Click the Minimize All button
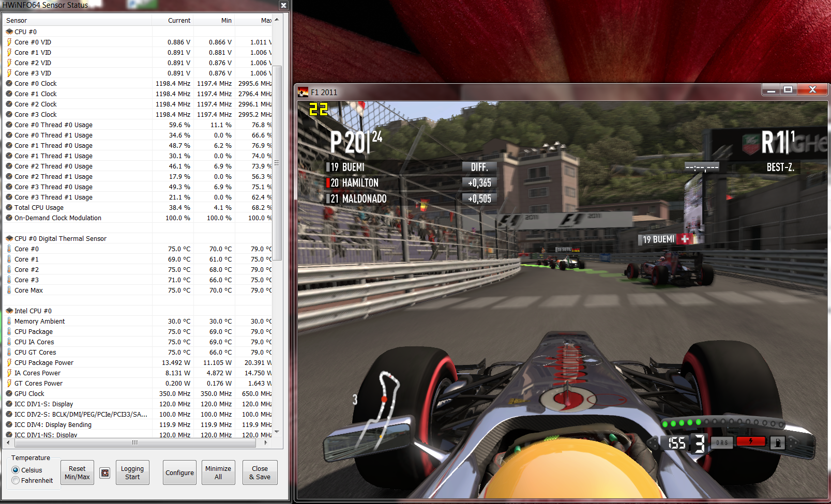 (218, 472)
